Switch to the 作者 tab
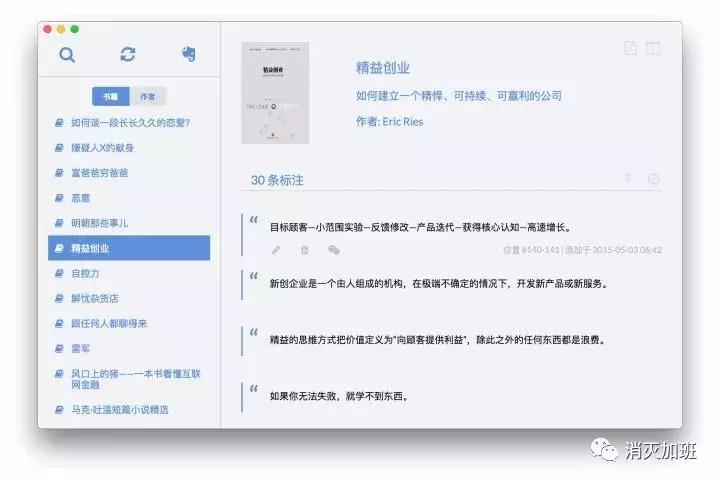Viewport: 720px width, 483px height. (148, 96)
